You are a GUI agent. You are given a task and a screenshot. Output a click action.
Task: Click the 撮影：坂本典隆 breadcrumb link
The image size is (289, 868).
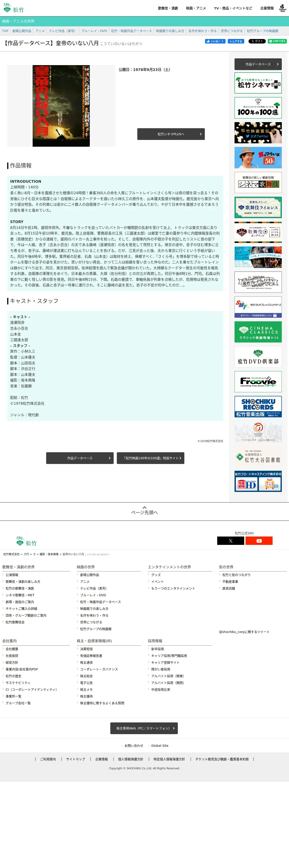point(49,554)
